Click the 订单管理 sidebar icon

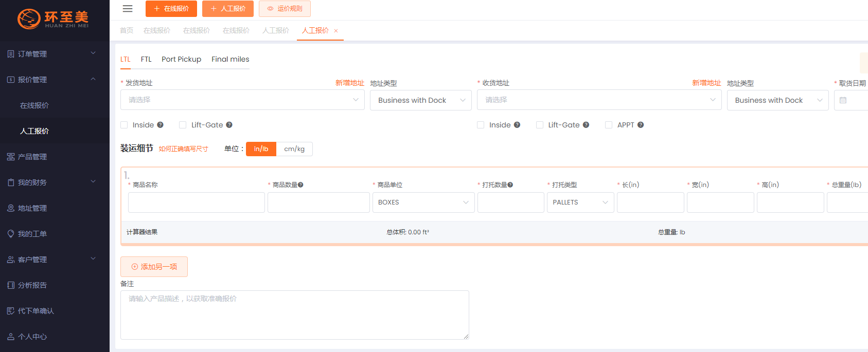11,54
